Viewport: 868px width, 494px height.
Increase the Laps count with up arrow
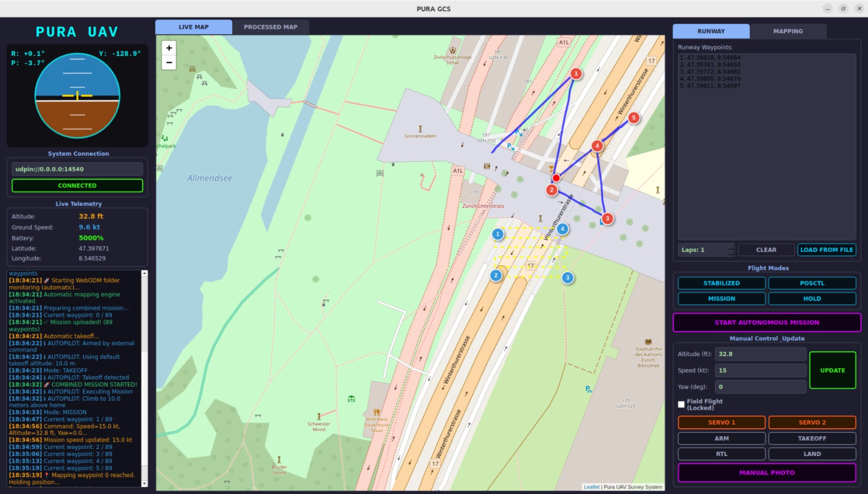[731, 247]
